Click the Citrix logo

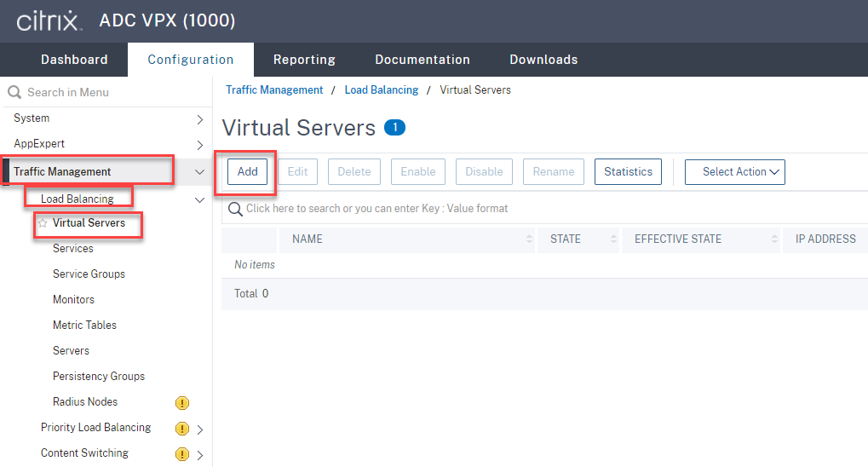pos(49,20)
